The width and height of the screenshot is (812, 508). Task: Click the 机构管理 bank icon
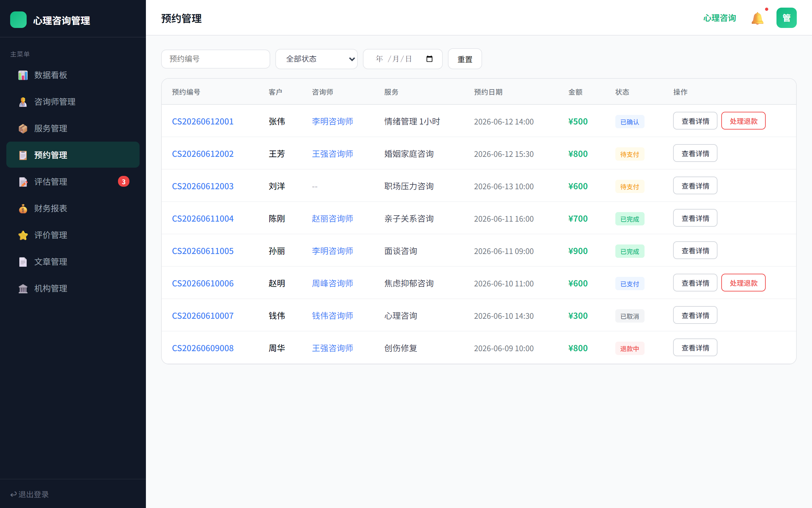click(23, 289)
